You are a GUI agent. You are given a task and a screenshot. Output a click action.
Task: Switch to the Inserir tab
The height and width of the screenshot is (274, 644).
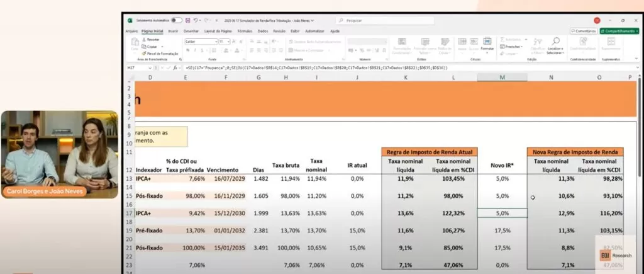(x=174, y=31)
